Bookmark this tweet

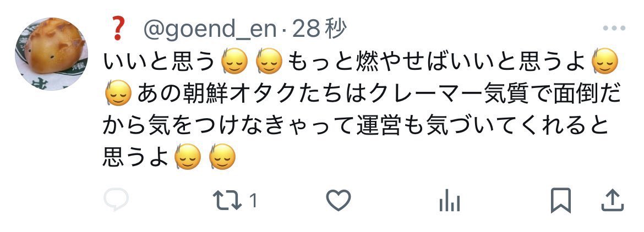tap(561, 201)
